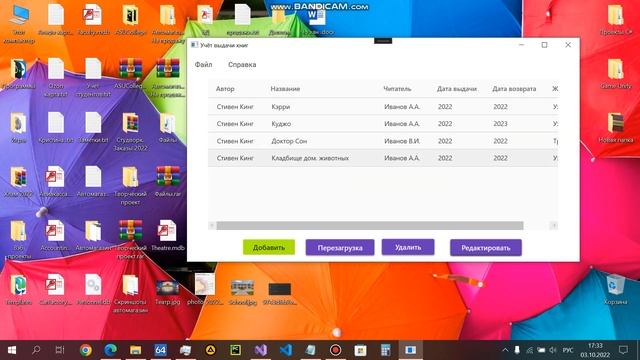Open Task View on the taskbar
This screenshot has height=360, width=640.
click(60, 350)
